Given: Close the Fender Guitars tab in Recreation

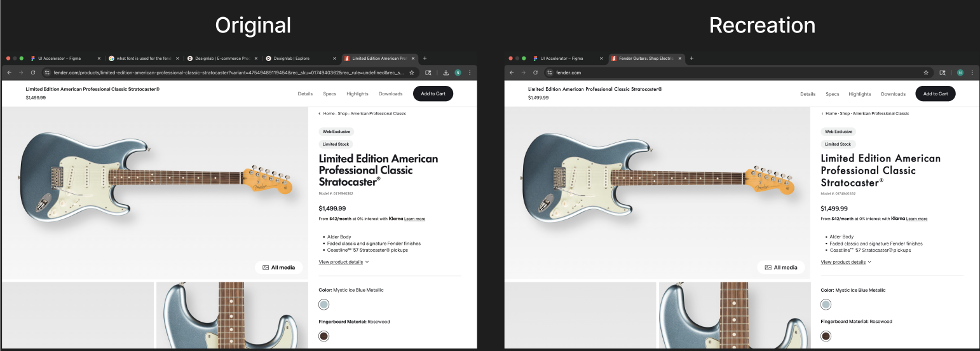Looking at the screenshot, I should point(680,58).
